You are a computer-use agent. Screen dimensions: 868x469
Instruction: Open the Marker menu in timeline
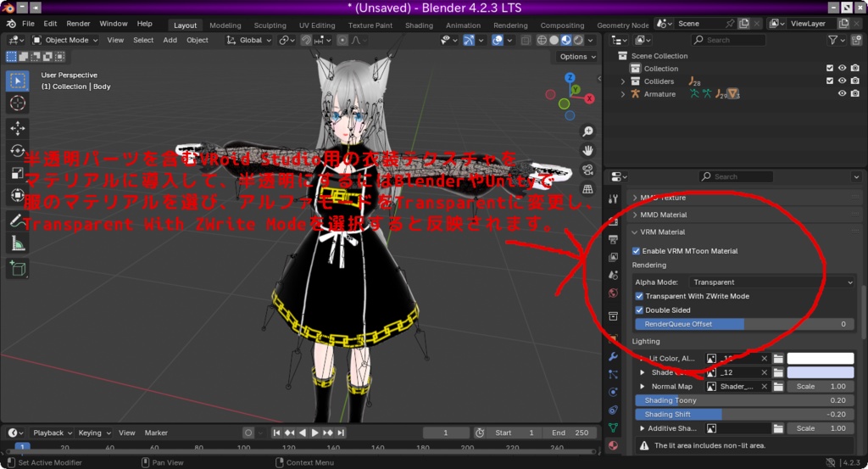(156, 433)
